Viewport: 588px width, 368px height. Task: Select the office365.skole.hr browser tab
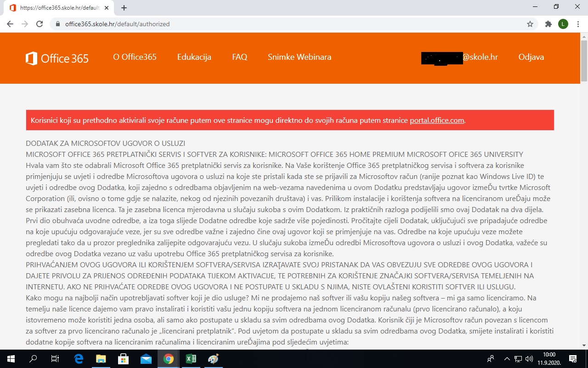[x=60, y=8]
